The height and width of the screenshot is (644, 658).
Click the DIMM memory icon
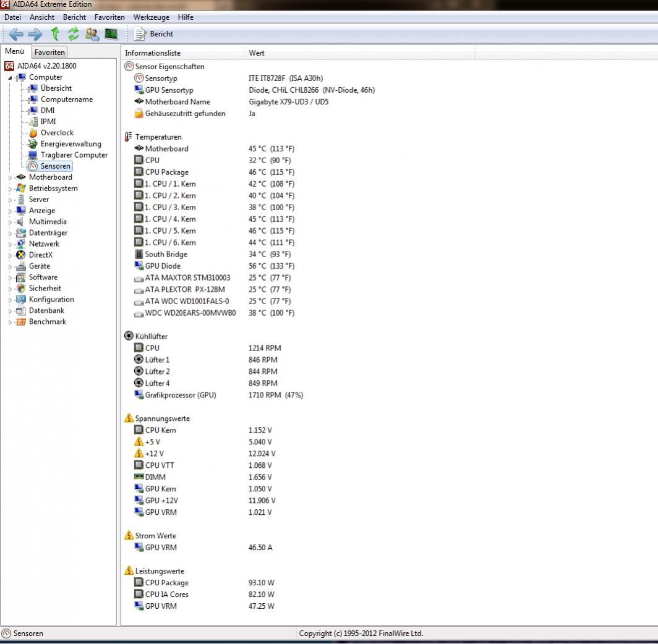click(139, 477)
